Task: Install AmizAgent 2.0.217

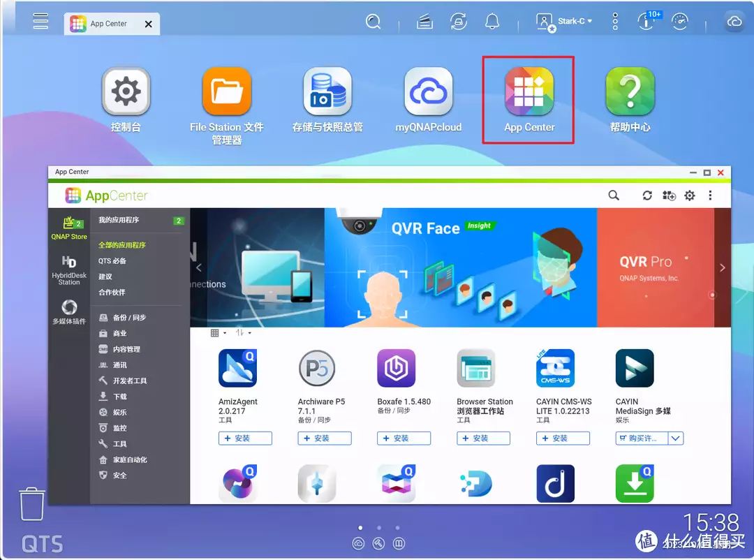Action: 245,439
